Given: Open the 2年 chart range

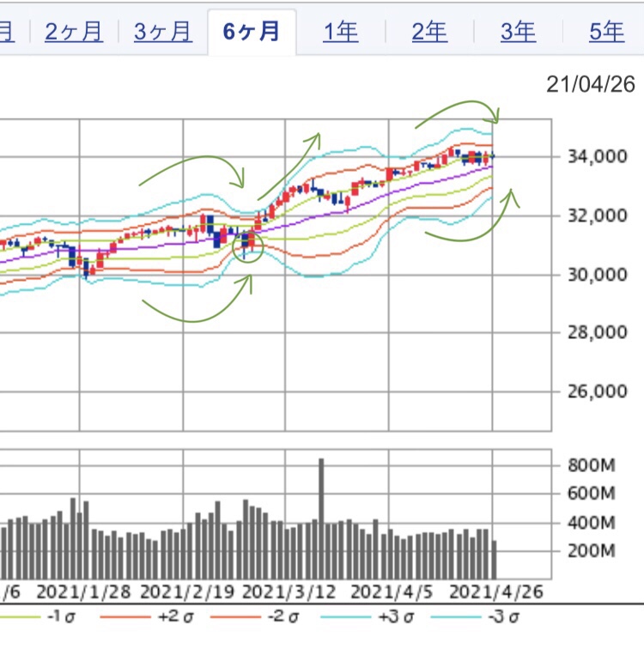Looking at the screenshot, I should point(429,32).
